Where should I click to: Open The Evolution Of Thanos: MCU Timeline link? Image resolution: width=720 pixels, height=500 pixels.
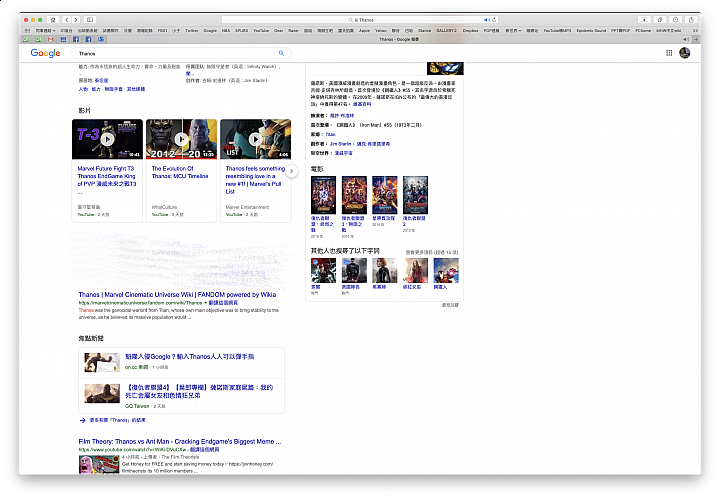point(180,172)
